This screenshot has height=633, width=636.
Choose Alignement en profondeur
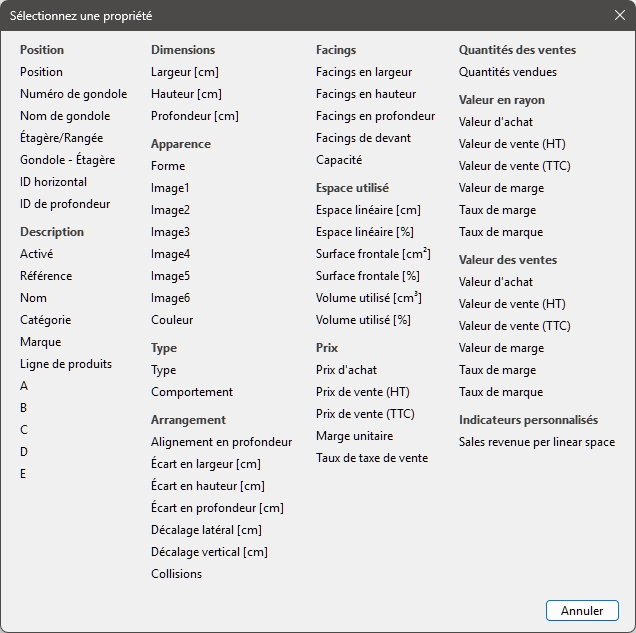(221, 442)
